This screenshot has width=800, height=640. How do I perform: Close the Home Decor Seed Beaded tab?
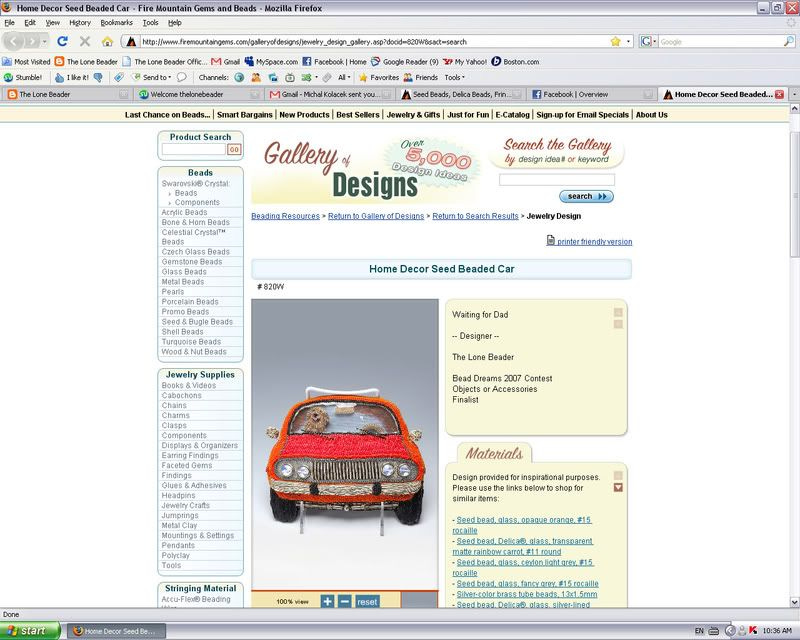point(779,94)
